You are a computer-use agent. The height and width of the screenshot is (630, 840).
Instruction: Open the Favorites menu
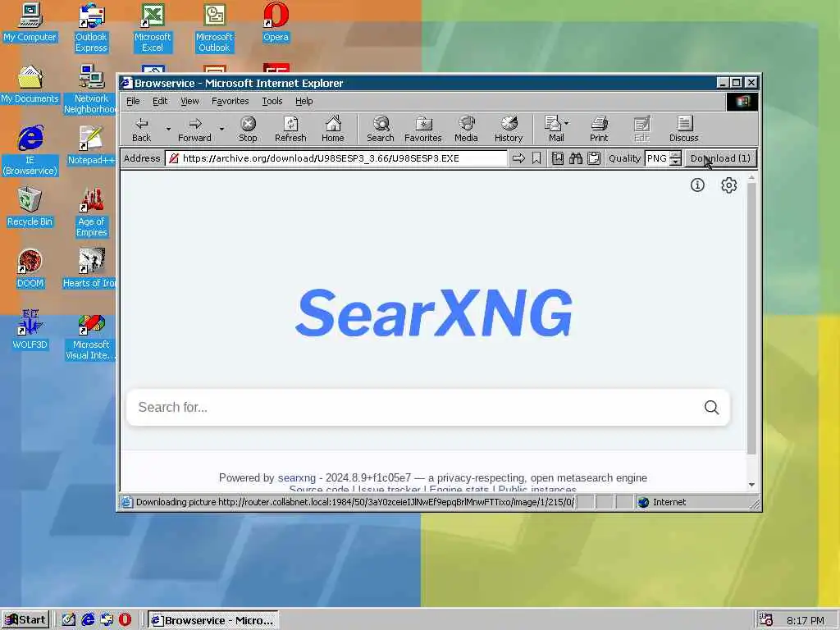click(231, 101)
